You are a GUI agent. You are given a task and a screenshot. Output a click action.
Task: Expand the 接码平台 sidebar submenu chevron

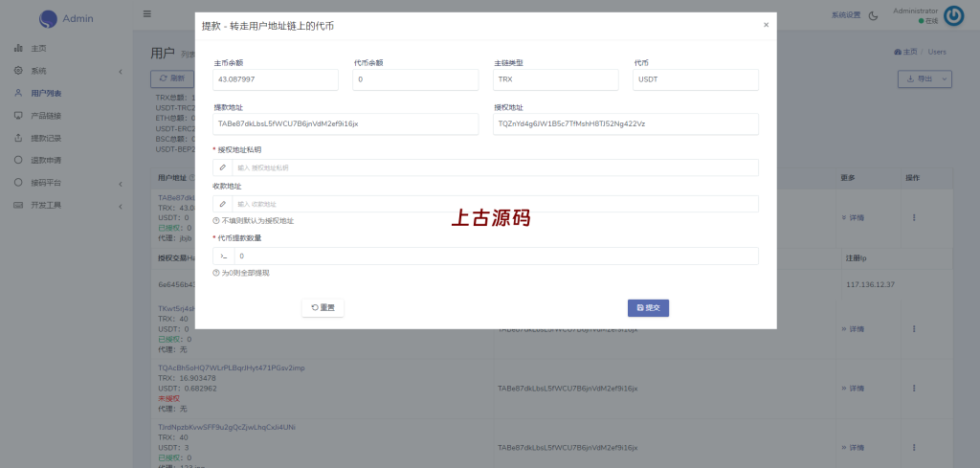120,184
